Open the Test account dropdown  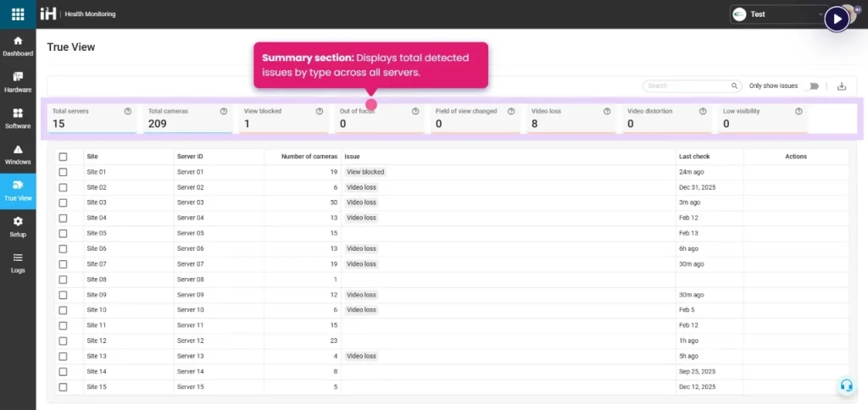[778, 14]
